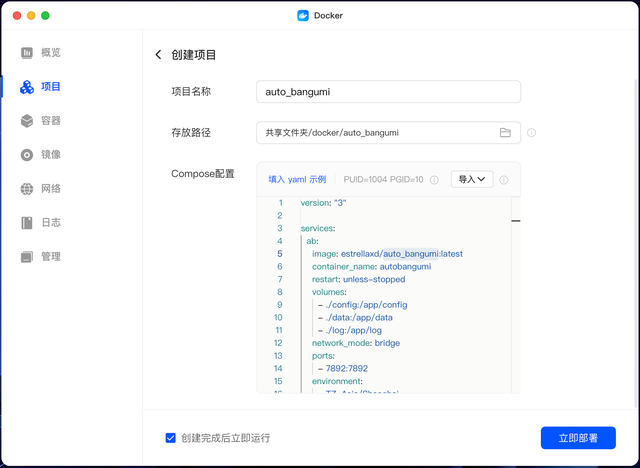Click the empty line number 2 in editor

280,215
